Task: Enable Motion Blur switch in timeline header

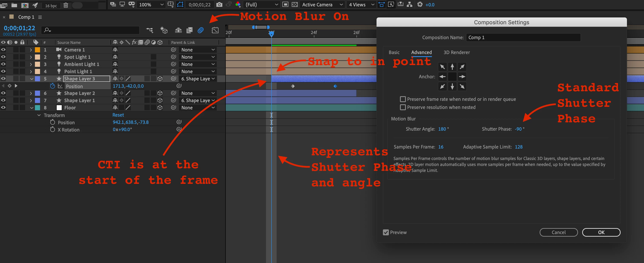Action: pos(200,30)
